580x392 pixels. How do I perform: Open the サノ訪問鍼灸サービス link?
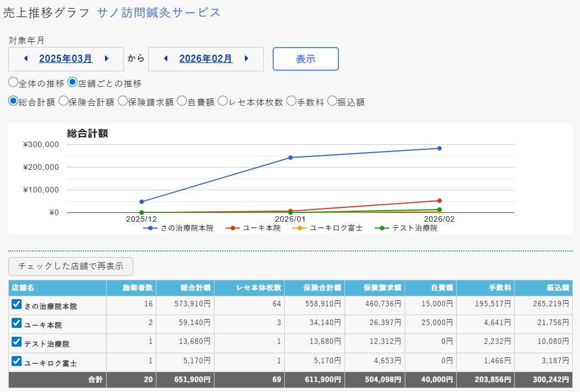[x=159, y=12]
